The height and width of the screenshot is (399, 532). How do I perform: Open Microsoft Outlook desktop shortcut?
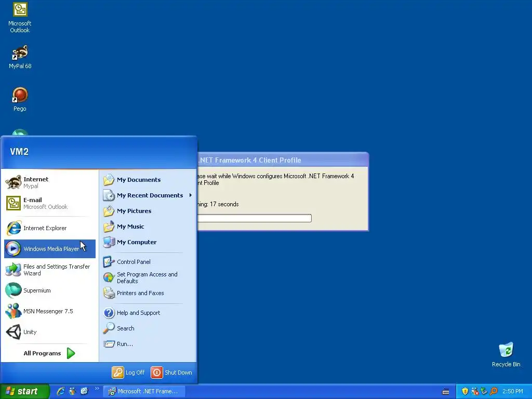pyautogui.click(x=20, y=18)
